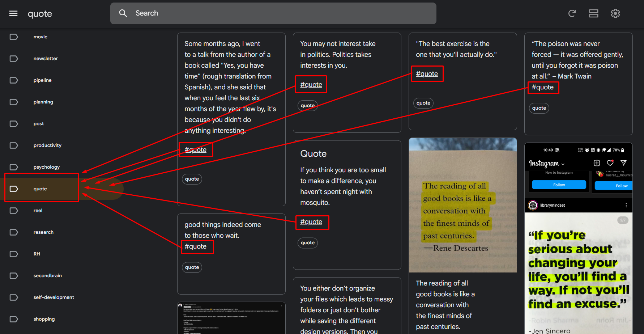Viewport: 644px width, 334px height.
Task: Click quote chip on best exercise note
Action: 423,103
